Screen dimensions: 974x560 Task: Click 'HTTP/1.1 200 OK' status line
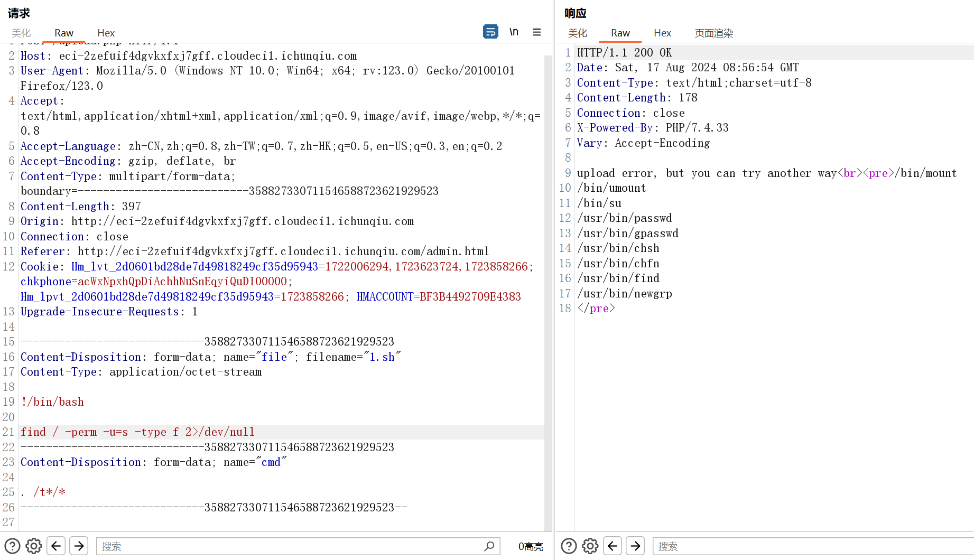pyautogui.click(x=624, y=53)
